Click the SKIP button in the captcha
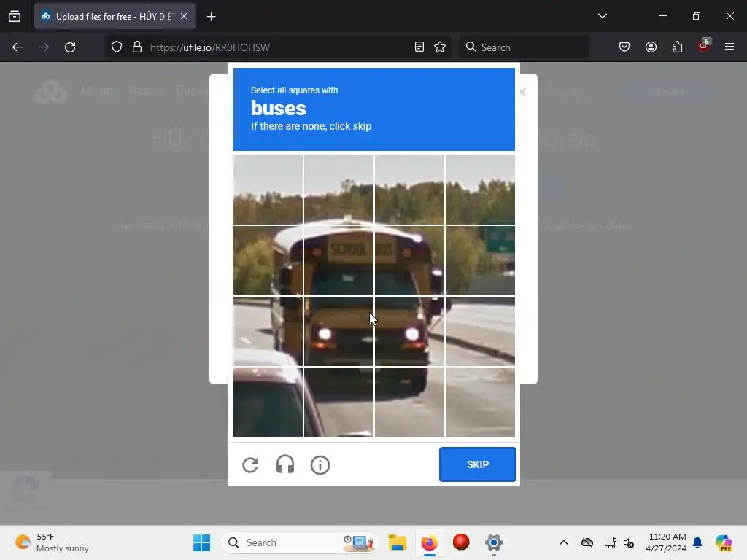747x560 pixels. [477, 464]
